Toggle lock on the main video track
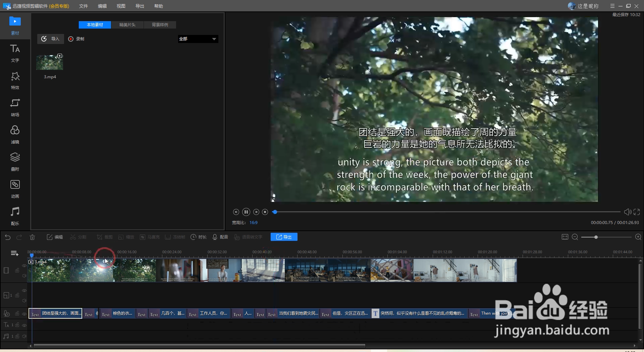644x352 pixels. [x=17, y=270]
